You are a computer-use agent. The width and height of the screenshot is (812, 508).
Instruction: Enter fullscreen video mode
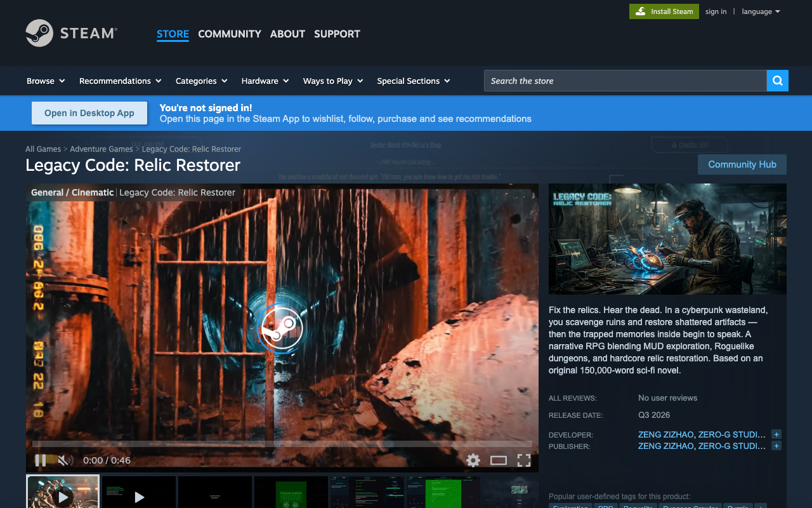524,460
